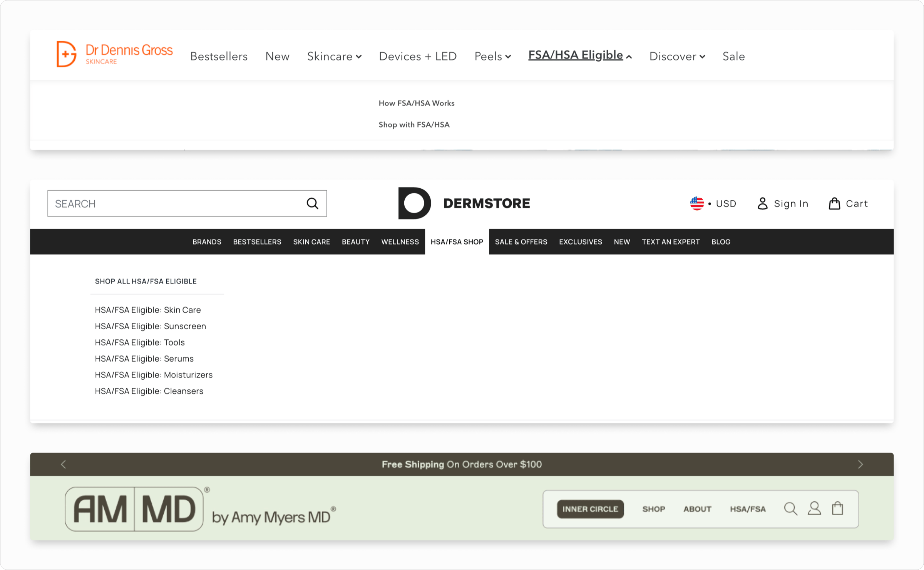Open HSA/FSA Eligible: Sunscreen link

tap(151, 326)
